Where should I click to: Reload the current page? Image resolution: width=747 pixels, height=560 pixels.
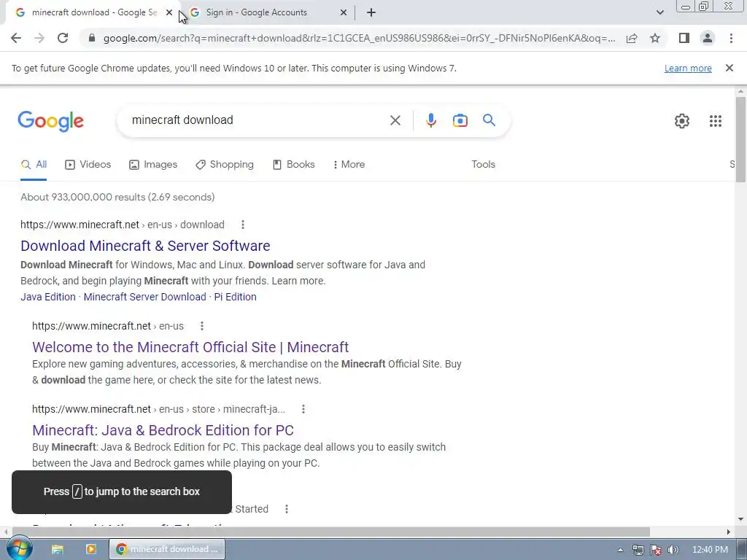[x=63, y=38]
